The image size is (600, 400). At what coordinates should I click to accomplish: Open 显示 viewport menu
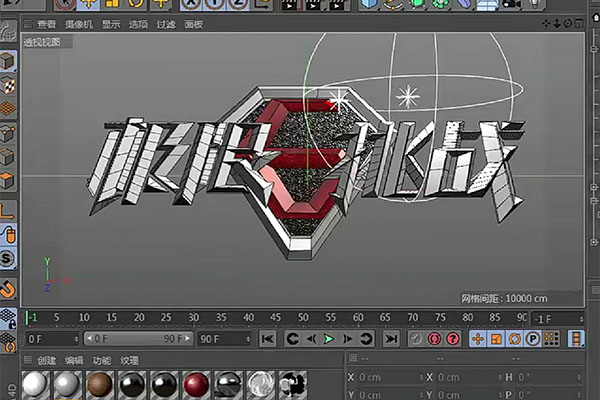(111, 24)
